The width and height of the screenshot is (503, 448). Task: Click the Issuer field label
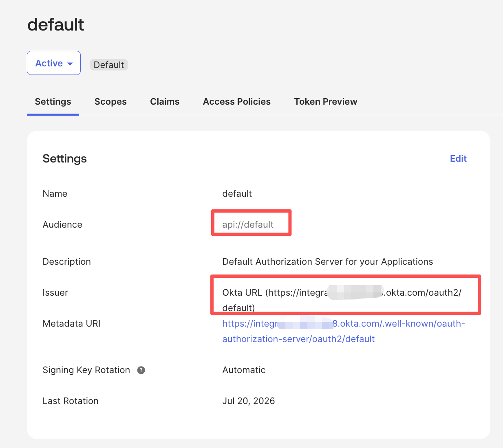tap(55, 293)
